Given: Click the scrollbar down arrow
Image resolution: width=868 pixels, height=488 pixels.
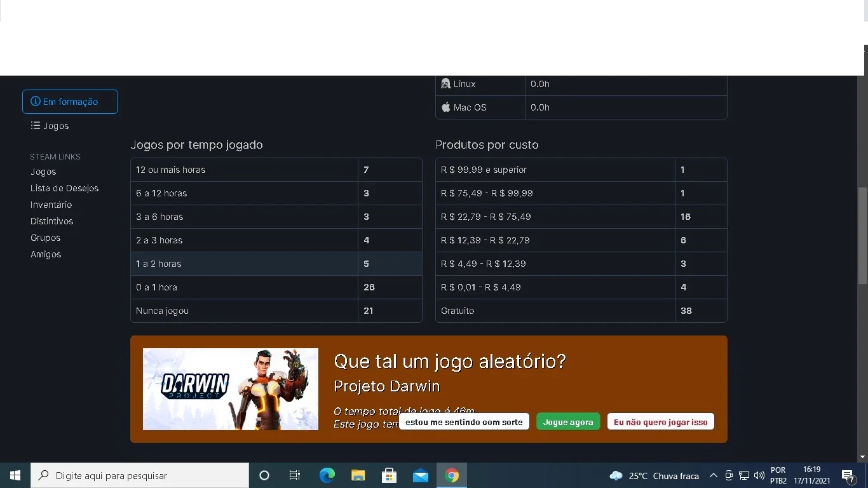Looking at the screenshot, I should pos(862,457).
